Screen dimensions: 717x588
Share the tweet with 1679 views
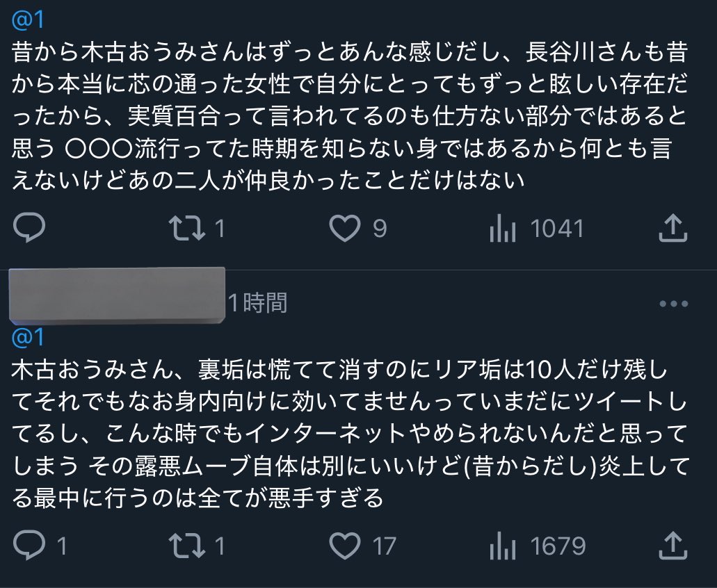click(672, 546)
